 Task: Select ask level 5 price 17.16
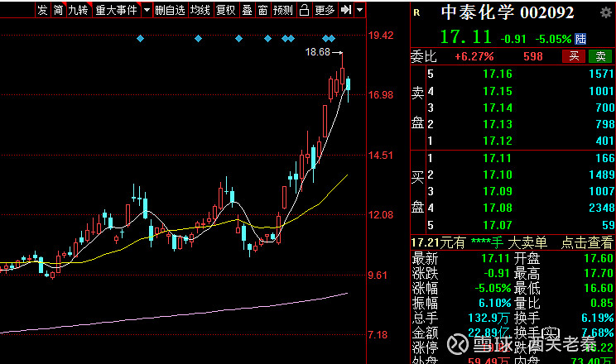[498, 74]
